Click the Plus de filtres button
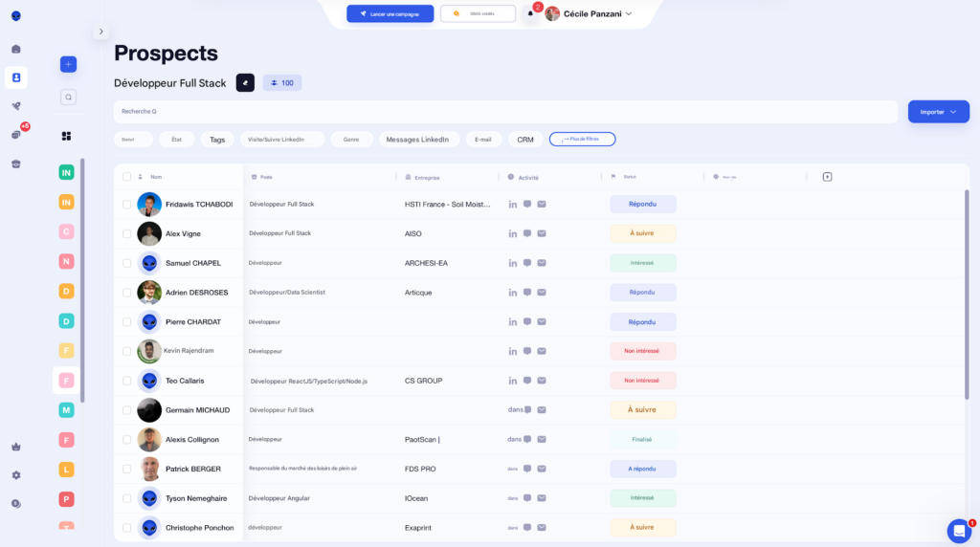Image resolution: width=980 pixels, height=547 pixels. tap(582, 140)
